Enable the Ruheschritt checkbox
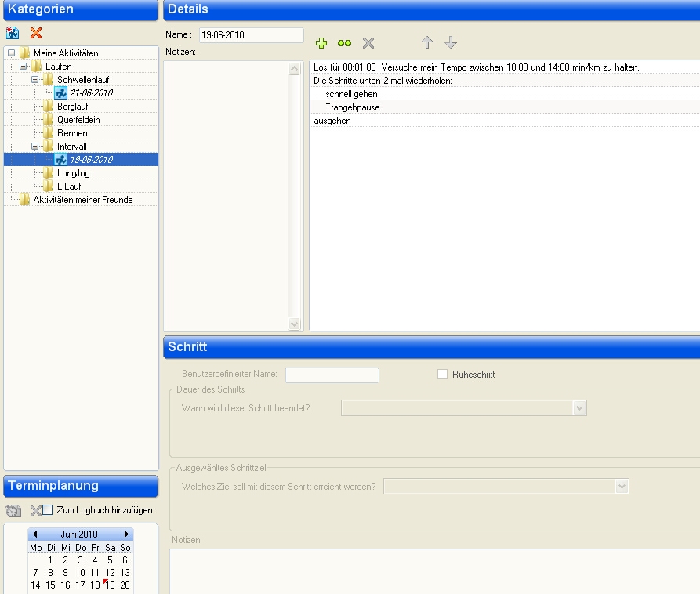 [442, 375]
